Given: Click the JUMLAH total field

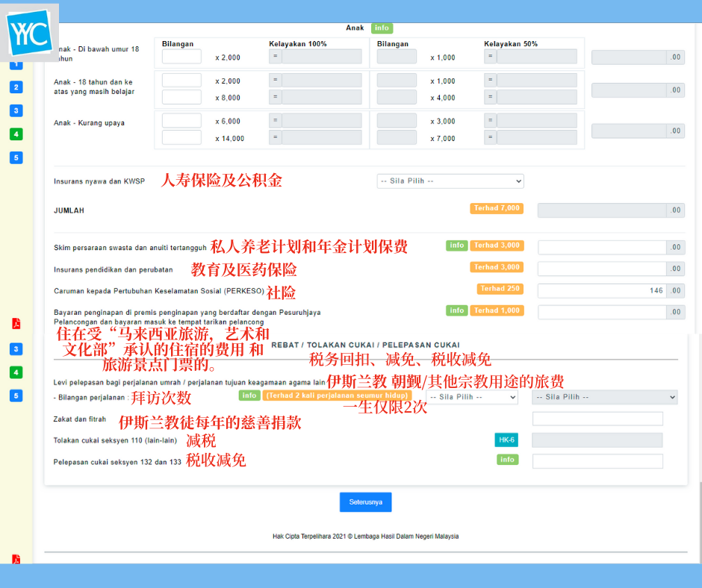Looking at the screenshot, I should point(602,210).
